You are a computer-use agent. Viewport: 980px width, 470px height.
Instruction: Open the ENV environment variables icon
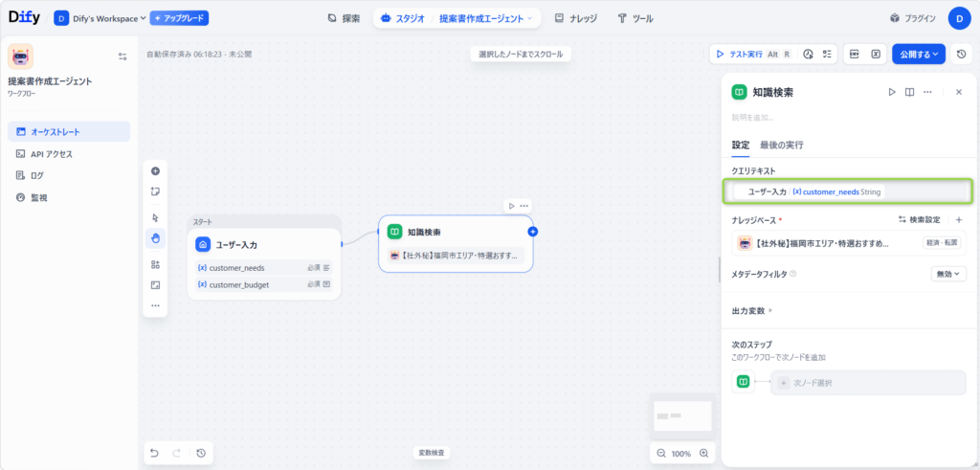855,55
